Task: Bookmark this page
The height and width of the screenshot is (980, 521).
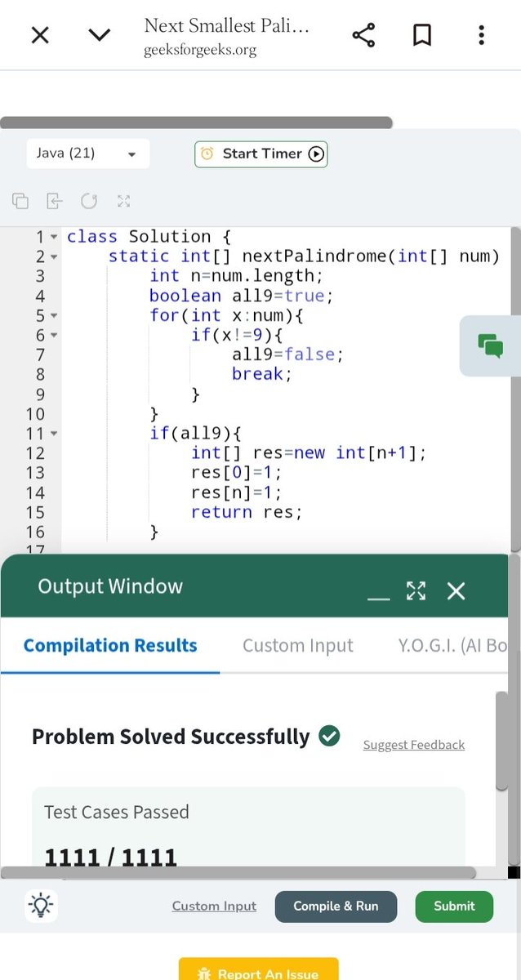Action: click(x=422, y=35)
